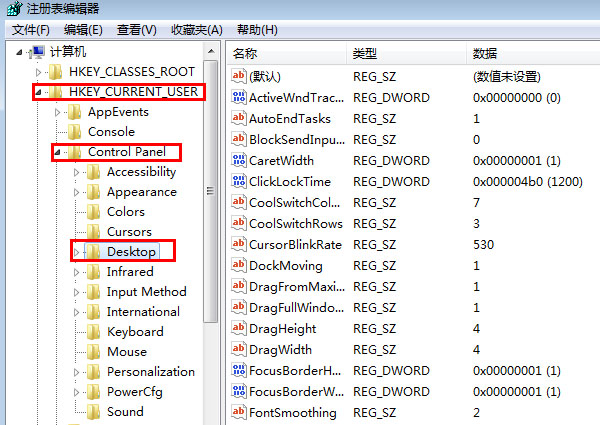Collapse the Control Panel tree node
The width and height of the screenshot is (600, 425).
pyautogui.click(x=58, y=153)
